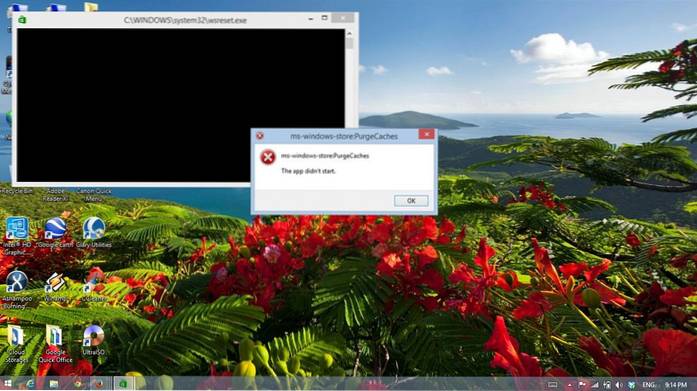Click the power/battery tray icon
697x391 pixels.
click(x=607, y=385)
